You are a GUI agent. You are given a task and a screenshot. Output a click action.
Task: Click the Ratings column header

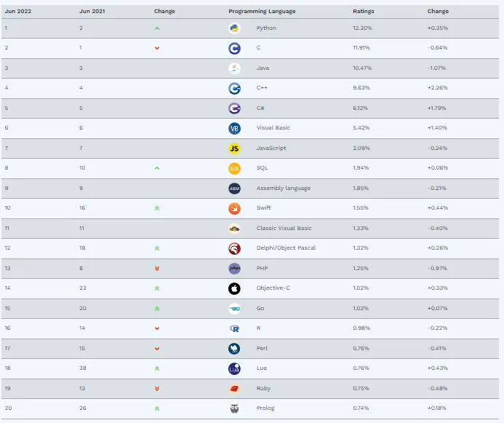tap(363, 11)
